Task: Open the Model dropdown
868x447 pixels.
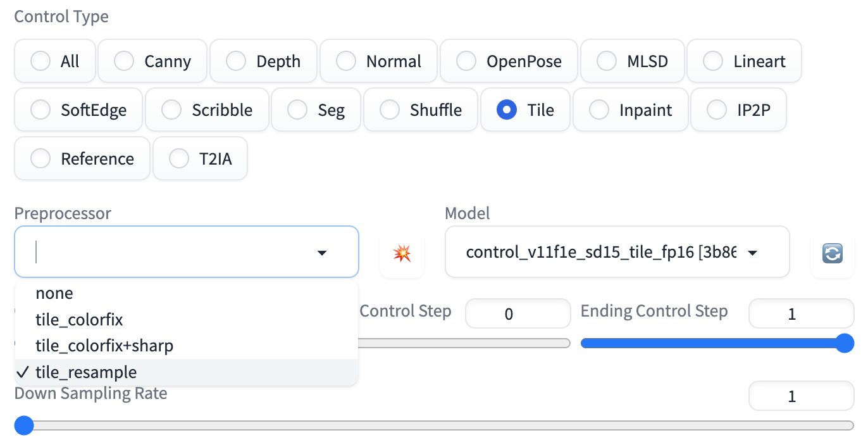Action: click(753, 253)
